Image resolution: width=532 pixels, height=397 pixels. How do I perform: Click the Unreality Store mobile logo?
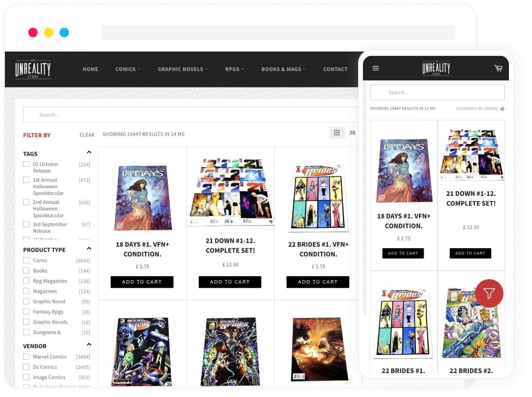pos(436,68)
